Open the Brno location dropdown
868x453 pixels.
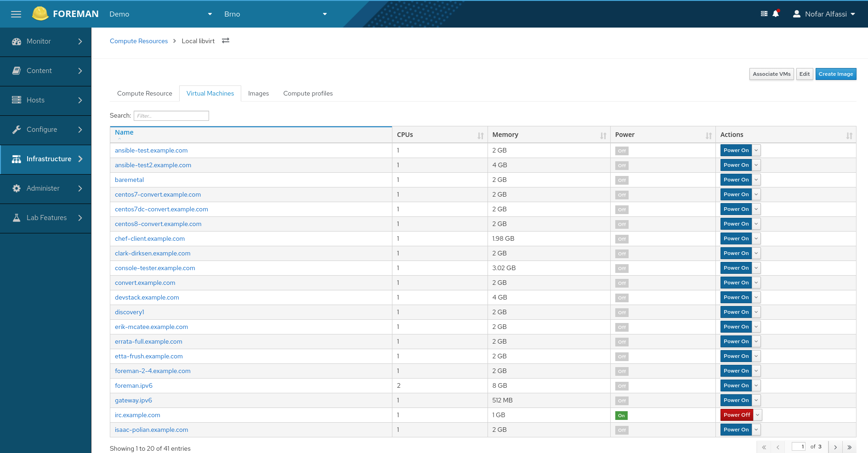276,14
